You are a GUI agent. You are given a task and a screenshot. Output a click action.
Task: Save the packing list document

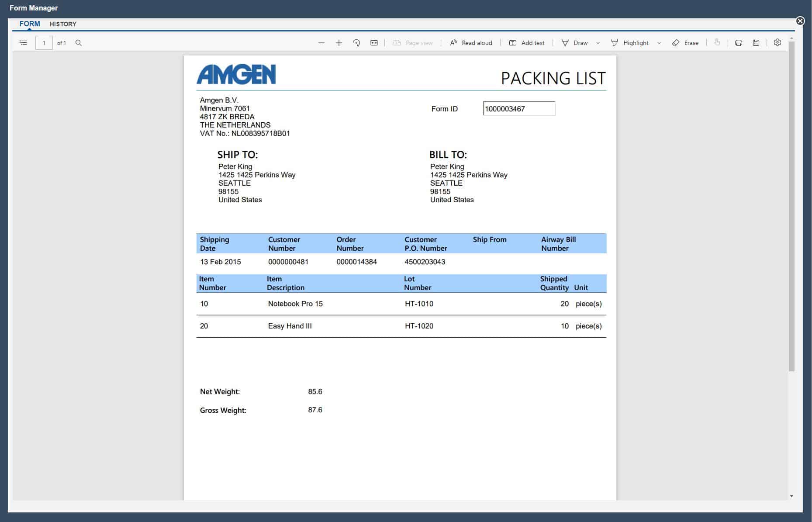(x=756, y=42)
